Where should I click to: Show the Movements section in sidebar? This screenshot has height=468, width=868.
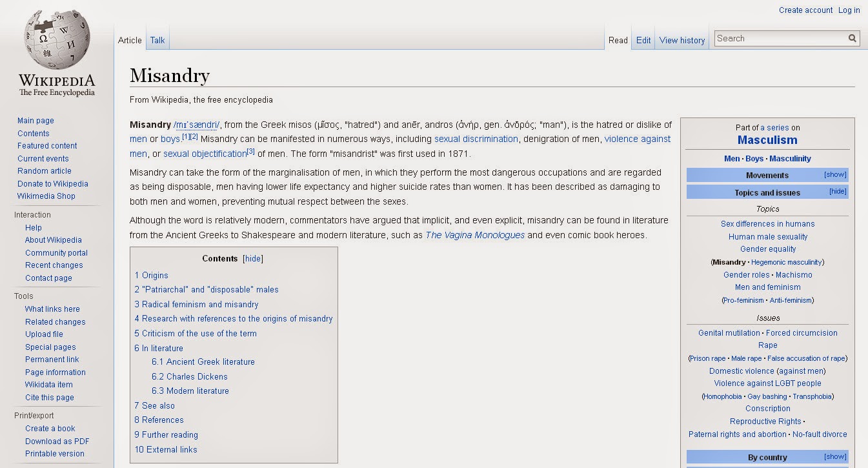(x=834, y=174)
